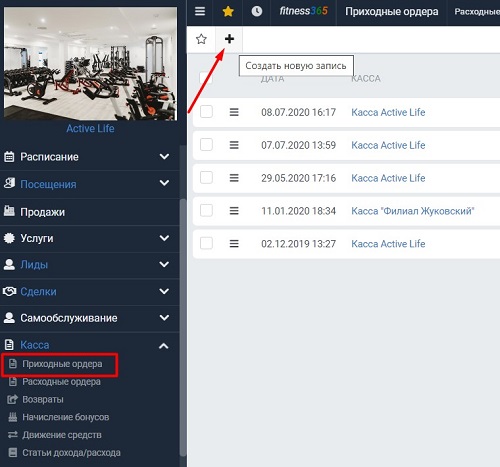Viewport: 500px width, 467px height.
Task: Open row menu for 11.01.2020 18:34 order
Action: click(234, 211)
